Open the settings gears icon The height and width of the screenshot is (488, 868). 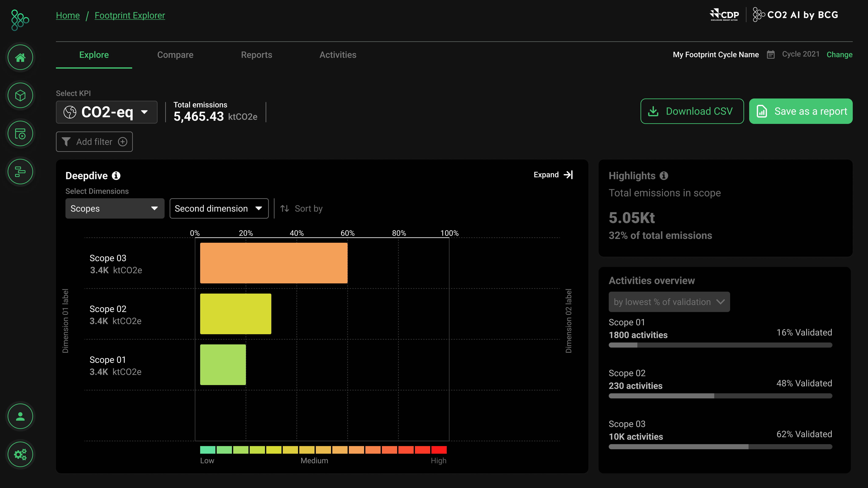pyautogui.click(x=20, y=454)
